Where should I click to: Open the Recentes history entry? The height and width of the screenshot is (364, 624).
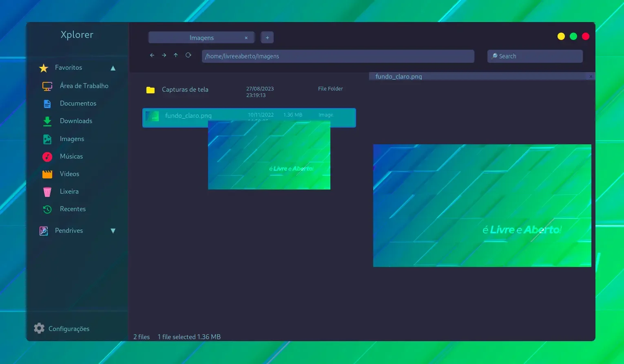(x=64, y=209)
